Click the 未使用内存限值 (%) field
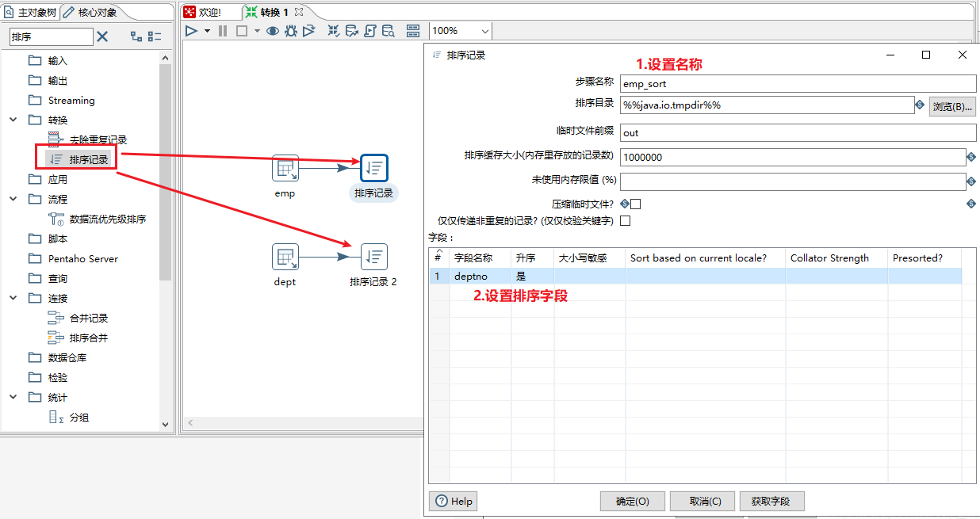Viewport: 980px width, 519px height. 793,181
